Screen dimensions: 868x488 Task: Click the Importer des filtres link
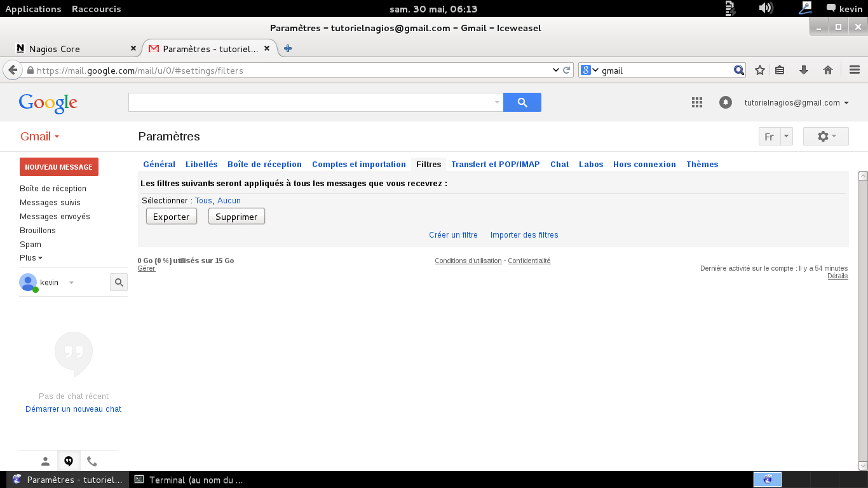click(x=524, y=235)
